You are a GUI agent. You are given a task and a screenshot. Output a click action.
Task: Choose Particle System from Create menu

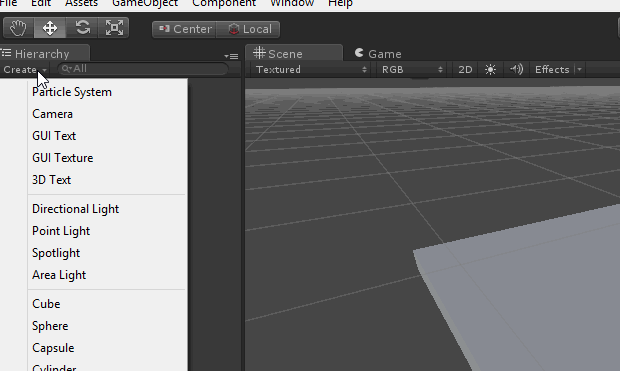pos(72,92)
